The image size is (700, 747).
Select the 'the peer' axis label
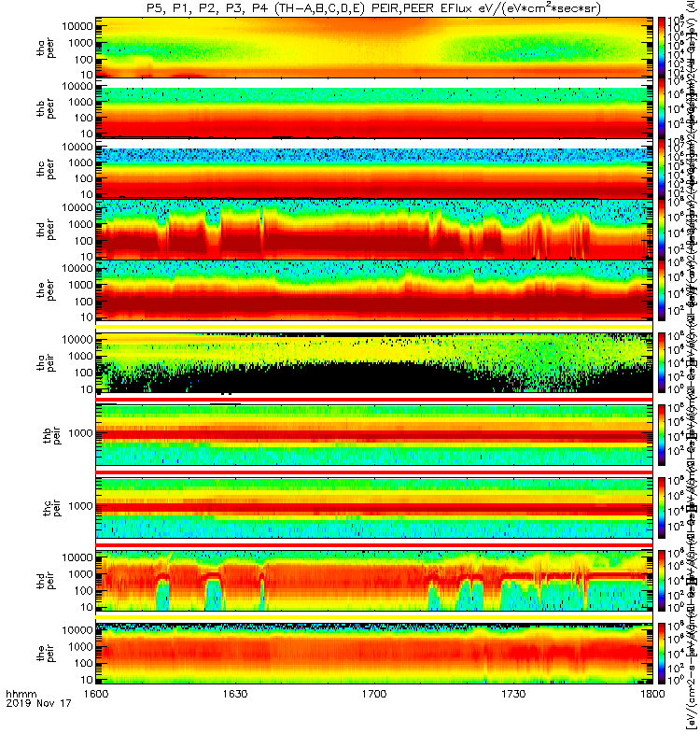pos(46,290)
